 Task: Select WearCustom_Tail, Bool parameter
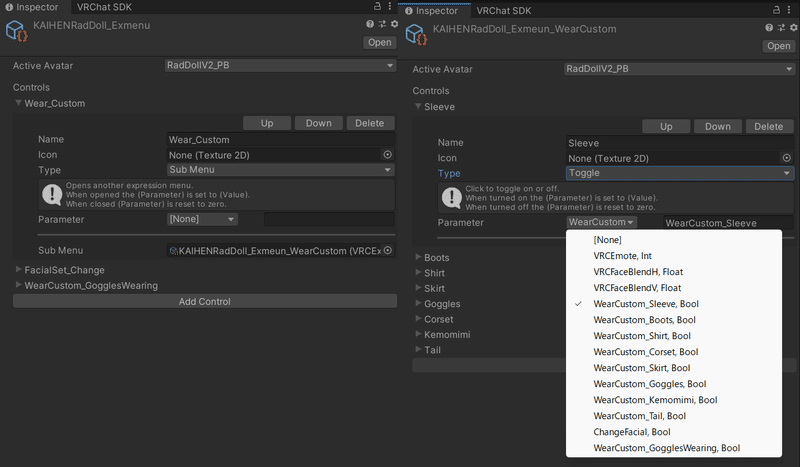(673, 416)
